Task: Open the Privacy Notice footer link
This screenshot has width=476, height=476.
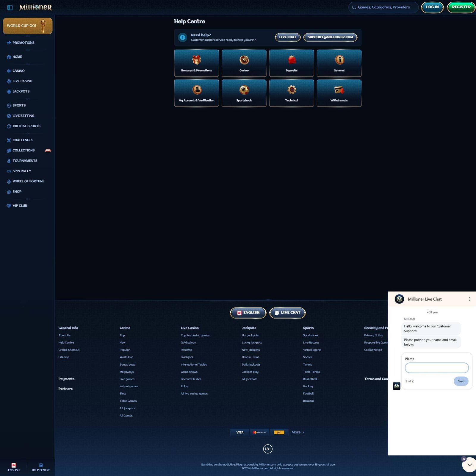Action: (374, 335)
